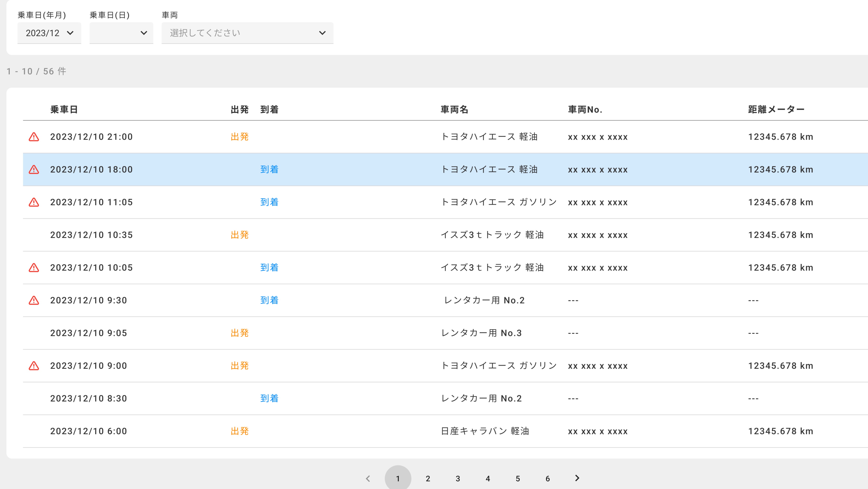Go to pagination page 4

coord(488,478)
